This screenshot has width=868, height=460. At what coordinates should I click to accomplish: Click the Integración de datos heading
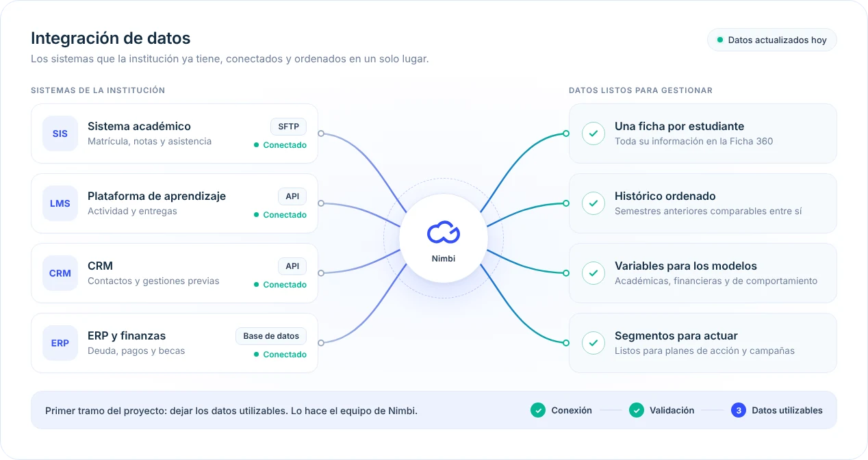tap(111, 38)
